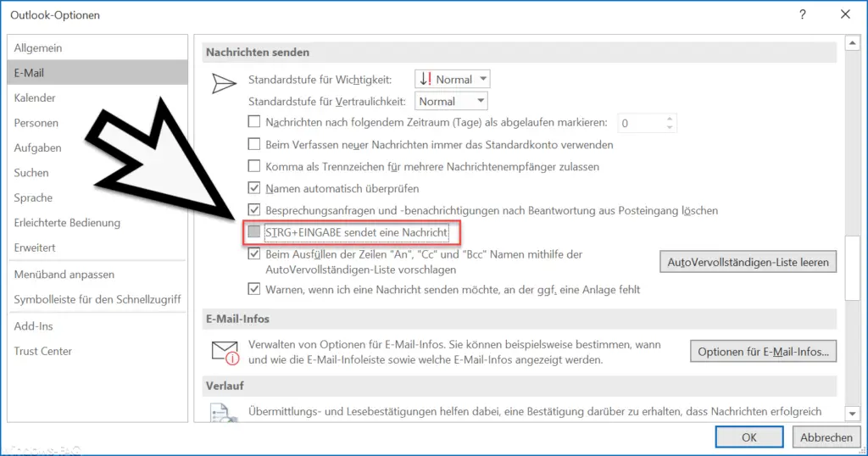Click the scrollbar down arrow
The height and width of the screenshot is (456, 868).
point(852,414)
